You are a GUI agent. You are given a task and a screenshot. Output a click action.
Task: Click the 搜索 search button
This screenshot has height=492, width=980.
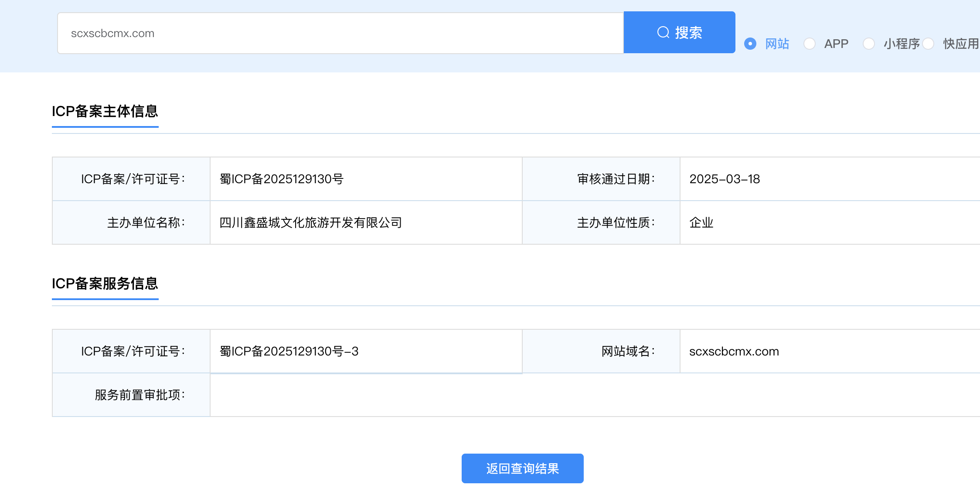679,33
